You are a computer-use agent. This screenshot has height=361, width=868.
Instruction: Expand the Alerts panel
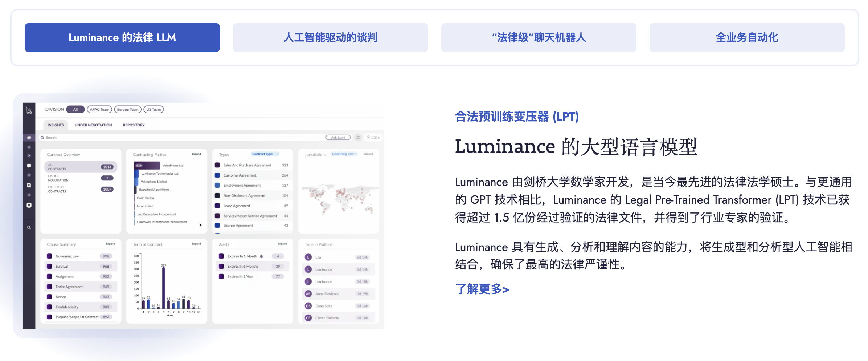tap(282, 244)
